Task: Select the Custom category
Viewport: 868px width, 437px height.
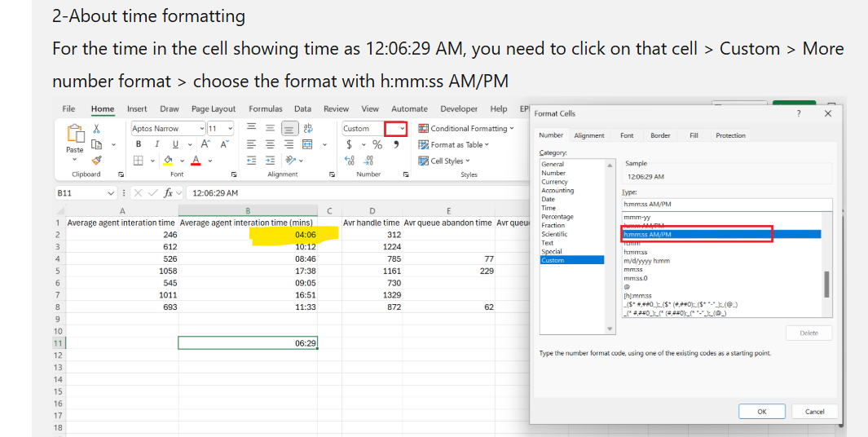Action: (x=572, y=260)
